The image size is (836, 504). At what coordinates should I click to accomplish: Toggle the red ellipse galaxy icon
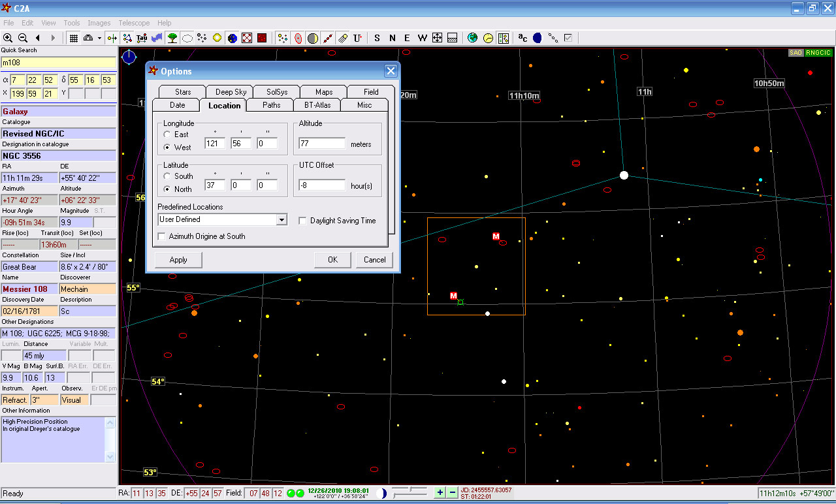coord(298,38)
